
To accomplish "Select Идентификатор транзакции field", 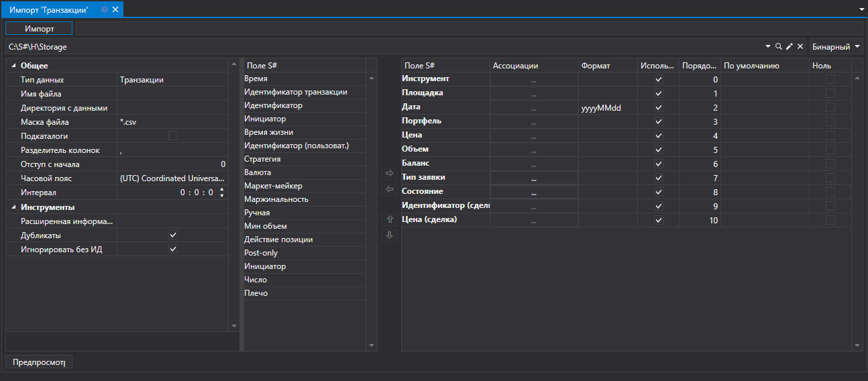I will [x=304, y=92].
